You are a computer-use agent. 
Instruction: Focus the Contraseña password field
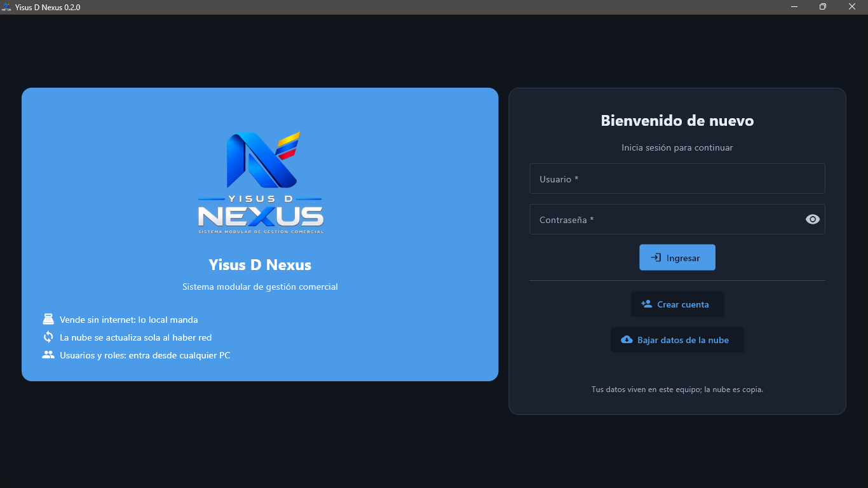point(677,219)
